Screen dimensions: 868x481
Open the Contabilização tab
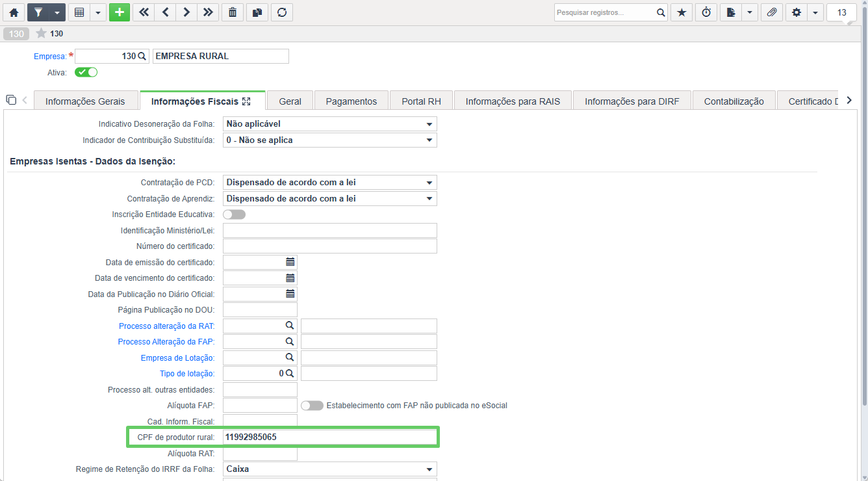tap(734, 101)
